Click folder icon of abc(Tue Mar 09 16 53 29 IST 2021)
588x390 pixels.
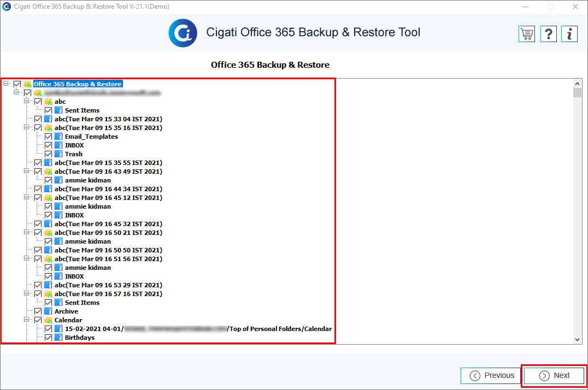[x=48, y=285]
